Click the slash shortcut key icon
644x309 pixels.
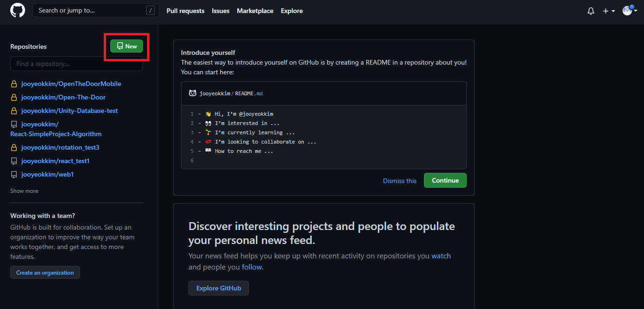[x=150, y=10]
